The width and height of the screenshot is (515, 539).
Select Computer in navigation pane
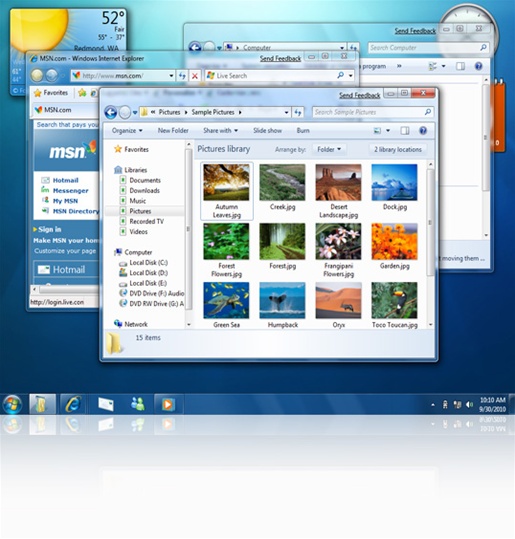(x=138, y=252)
